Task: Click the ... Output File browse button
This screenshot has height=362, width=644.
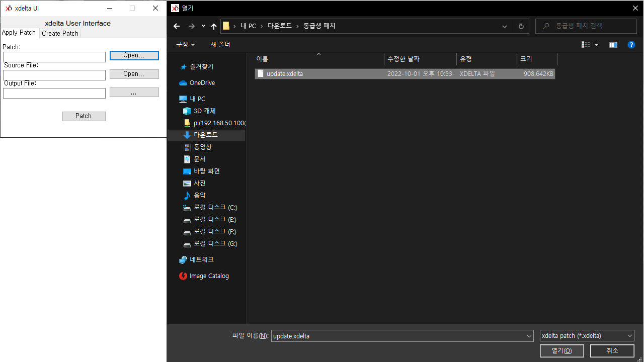Action: click(134, 92)
